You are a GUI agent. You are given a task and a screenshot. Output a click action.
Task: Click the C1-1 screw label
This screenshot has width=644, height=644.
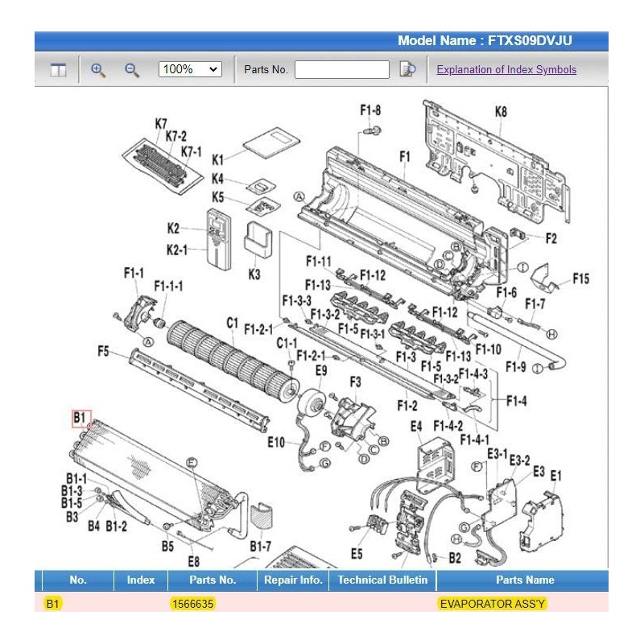(287, 343)
